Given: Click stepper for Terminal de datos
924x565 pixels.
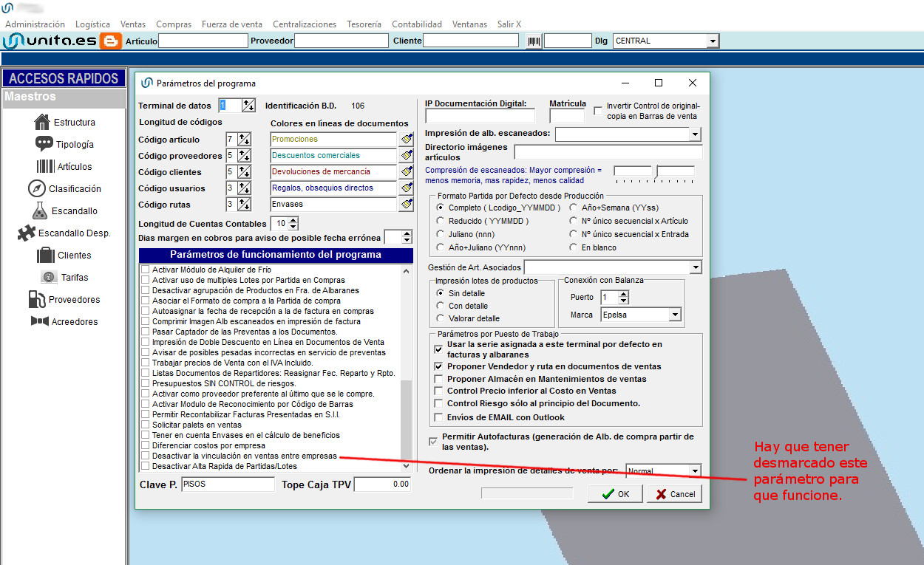Looking at the screenshot, I should coord(248,106).
